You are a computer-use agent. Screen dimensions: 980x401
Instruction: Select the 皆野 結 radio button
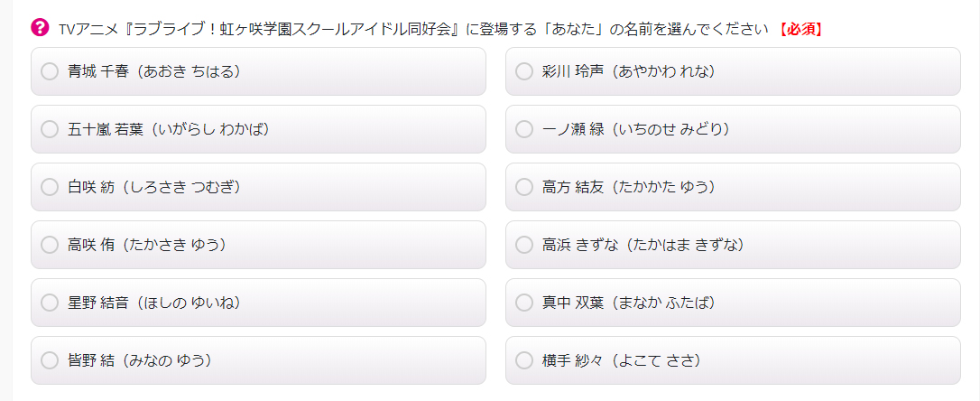coord(50,360)
